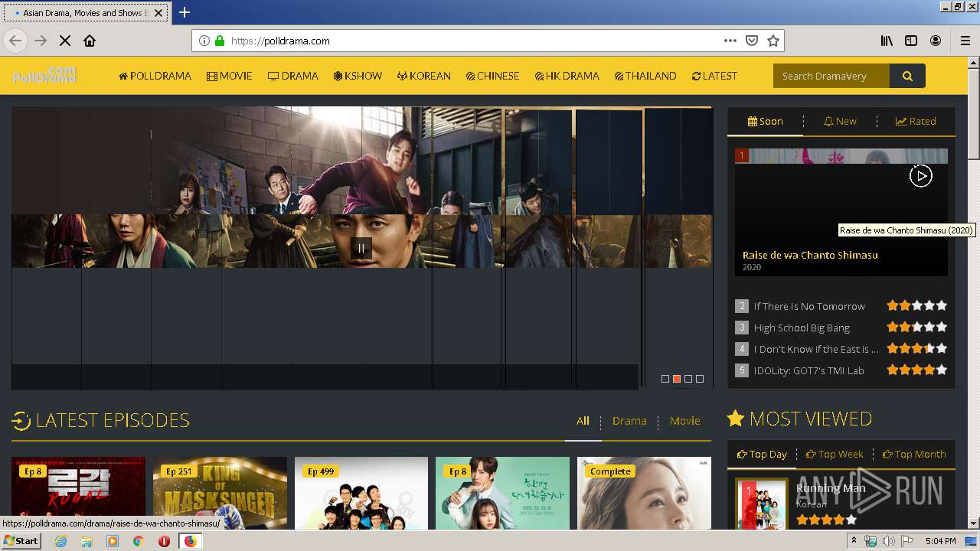Select Firefox taskbar button
This screenshot has height=551, width=980.
coord(190,541)
